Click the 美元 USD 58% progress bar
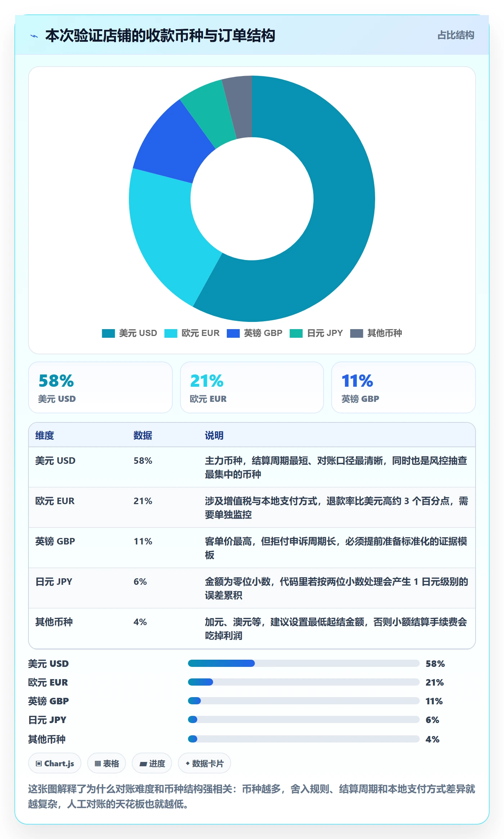The height and width of the screenshot is (839, 504). (x=303, y=663)
